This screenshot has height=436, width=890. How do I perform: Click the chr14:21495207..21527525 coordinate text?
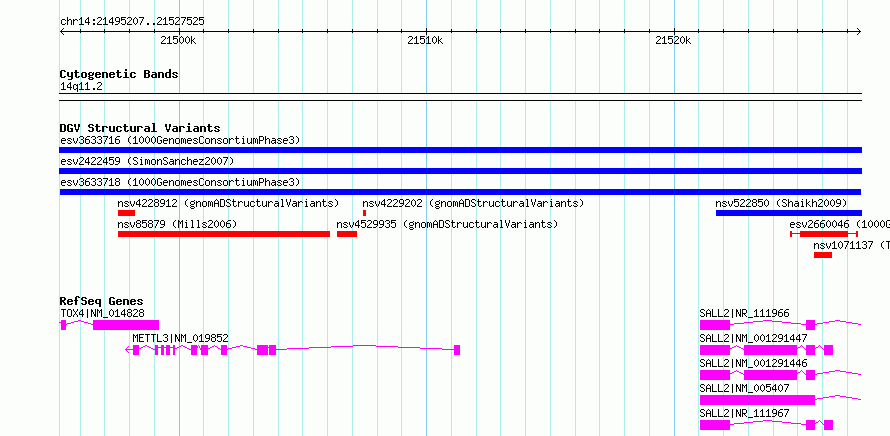click(132, 22)
